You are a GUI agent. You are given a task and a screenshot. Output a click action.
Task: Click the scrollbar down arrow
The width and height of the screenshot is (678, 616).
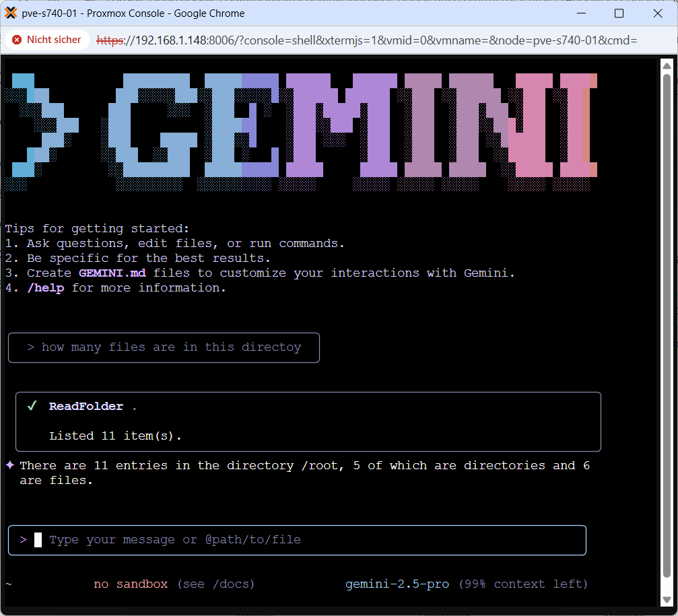point(667,599)
